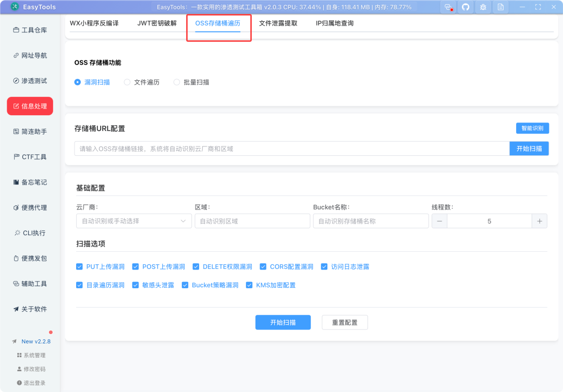The image size is (563, 392).
Task: Click 退出登录 to log out
Action: click(x=31, y=383)
